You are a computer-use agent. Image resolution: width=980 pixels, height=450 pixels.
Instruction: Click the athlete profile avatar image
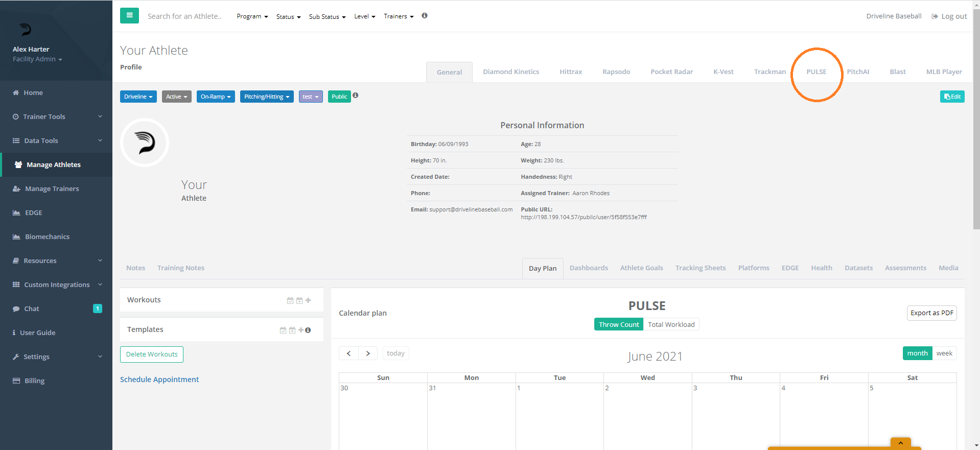[x=145, y=143]
